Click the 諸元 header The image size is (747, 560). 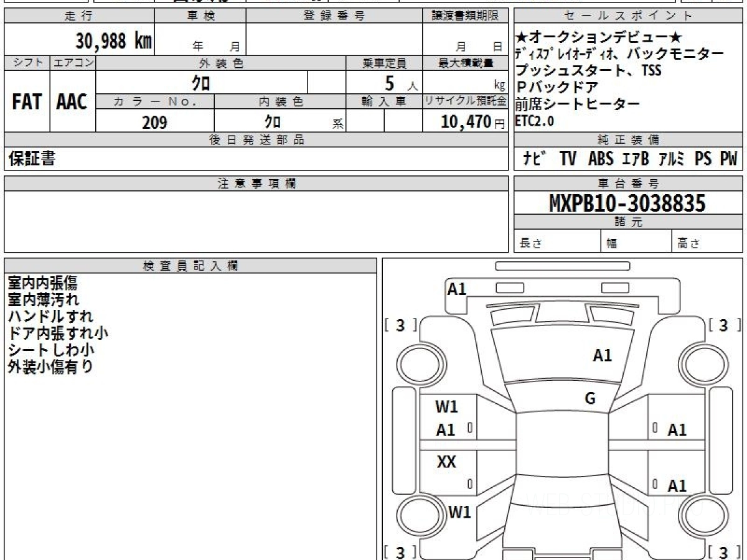pos(628,223)
